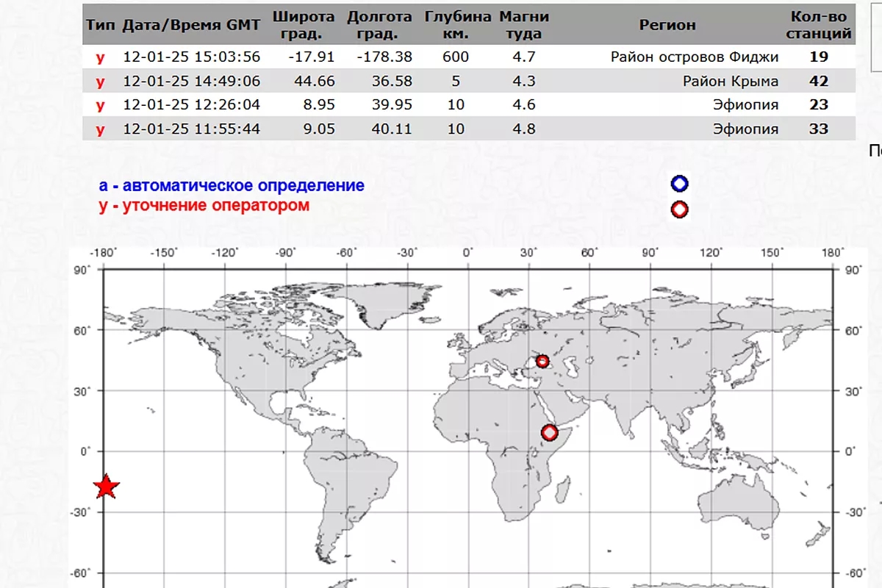Click the blue circle legend icon
The height and width of the screenshot is (588, 882).
pyautogui.click(x=680, y=184)
